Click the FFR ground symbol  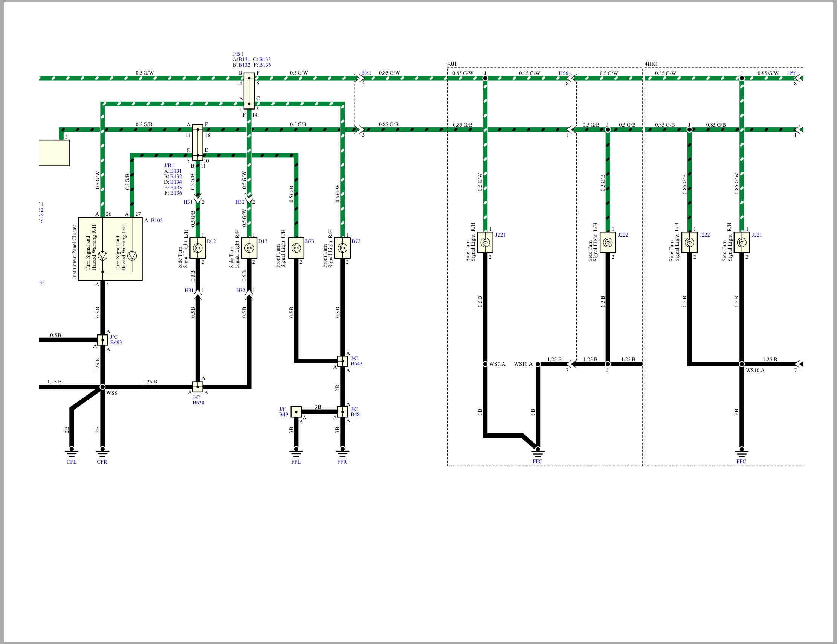tap(342, 452)
